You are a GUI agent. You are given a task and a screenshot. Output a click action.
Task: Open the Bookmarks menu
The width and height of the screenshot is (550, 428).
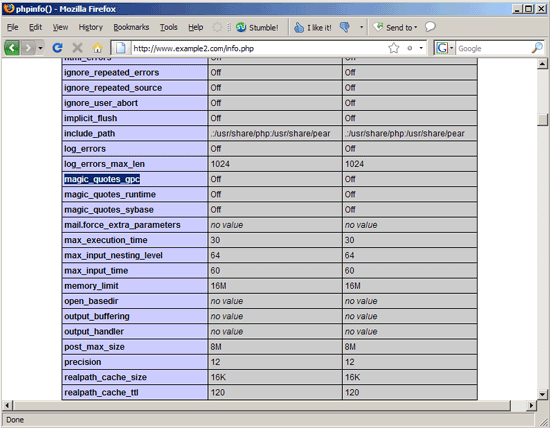131,27
